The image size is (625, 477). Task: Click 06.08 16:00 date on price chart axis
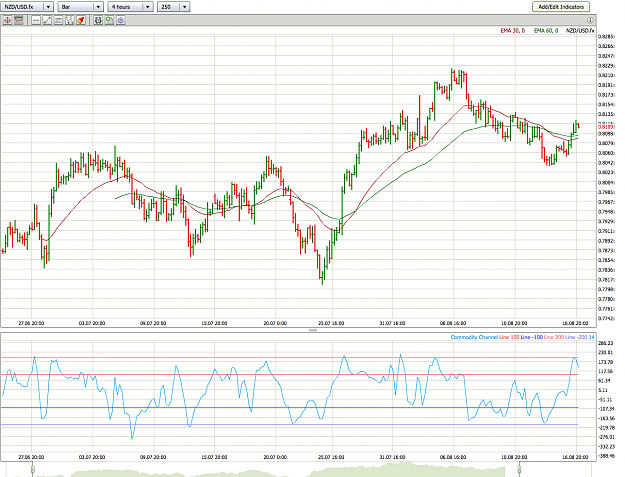453,323
